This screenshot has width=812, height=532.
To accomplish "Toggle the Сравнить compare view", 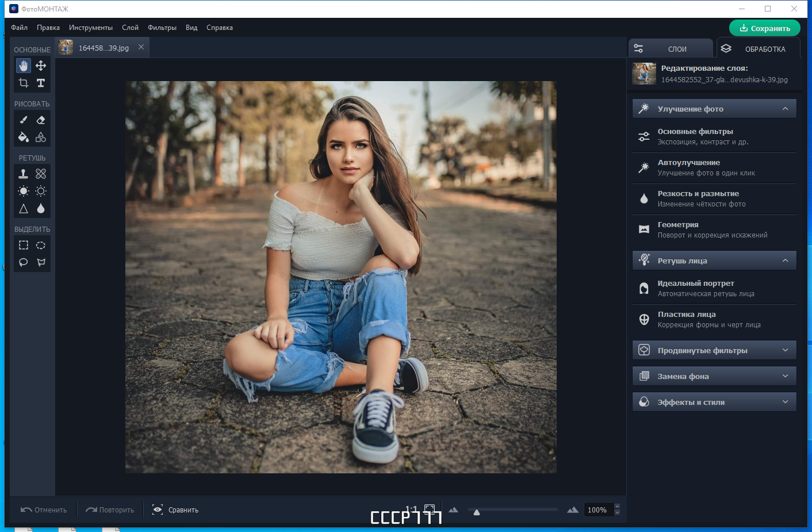I will point(175,510).
